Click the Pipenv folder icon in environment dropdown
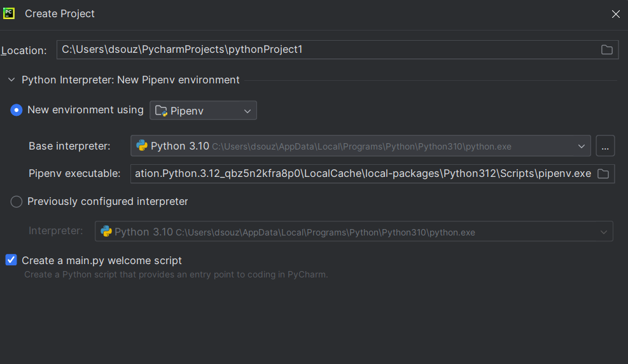Viewport: 628px width, 364px height. pyautogui.click(x=161, y=111)
